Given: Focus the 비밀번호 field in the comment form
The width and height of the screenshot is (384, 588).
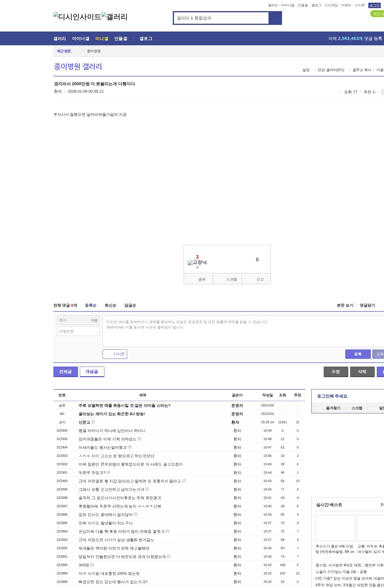Looking at the screenshot, I should (78, 331).
